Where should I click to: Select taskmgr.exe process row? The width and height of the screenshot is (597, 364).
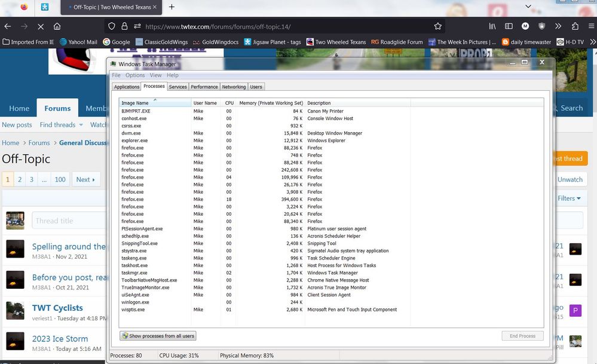click(331, 273)
